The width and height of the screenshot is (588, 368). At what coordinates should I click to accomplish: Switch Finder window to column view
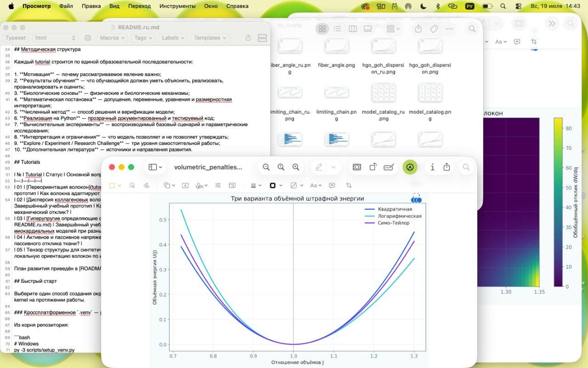353,29
